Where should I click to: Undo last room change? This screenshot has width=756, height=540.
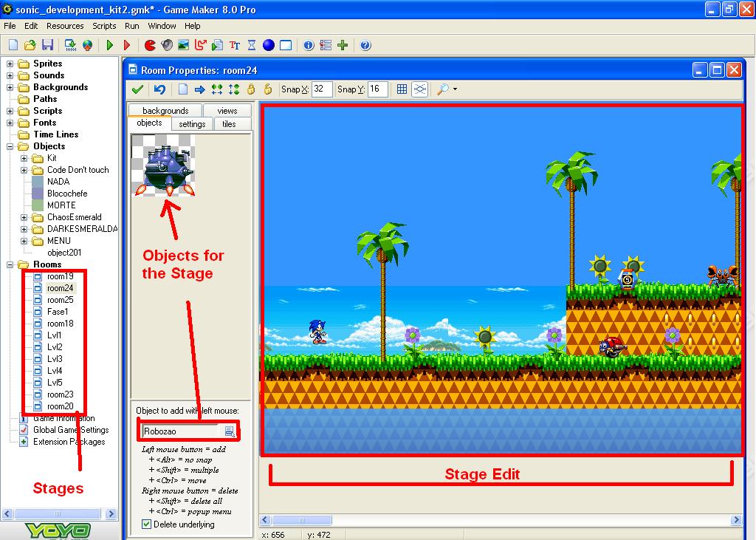(x=159, y=89)
